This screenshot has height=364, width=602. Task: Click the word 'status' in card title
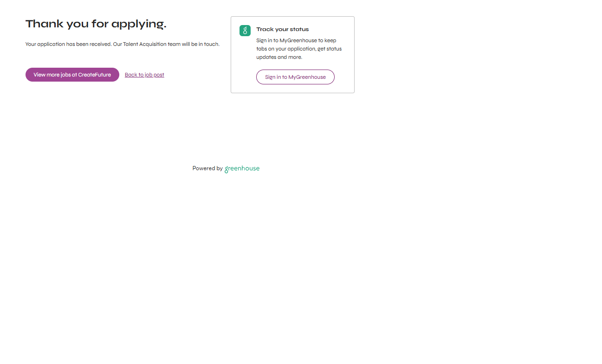299,29
